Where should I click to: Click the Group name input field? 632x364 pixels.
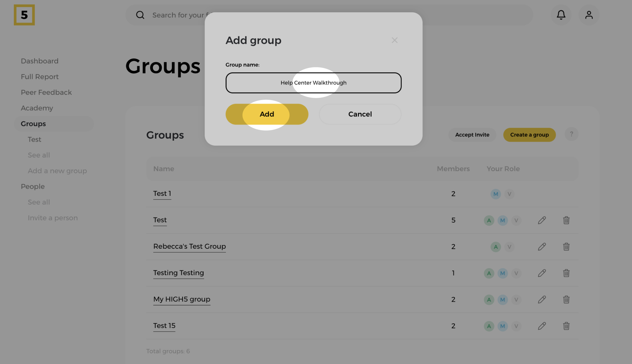[313, 83]
